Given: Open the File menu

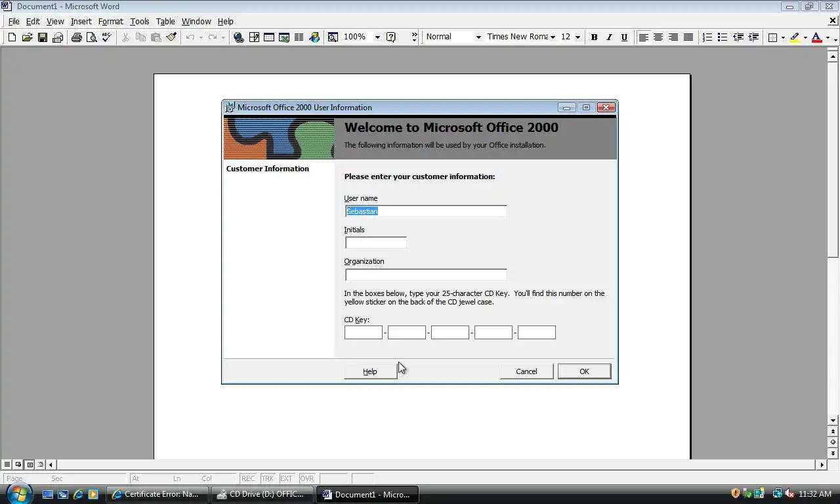Looking at the screenshot, I should click(x=13, y=21).
